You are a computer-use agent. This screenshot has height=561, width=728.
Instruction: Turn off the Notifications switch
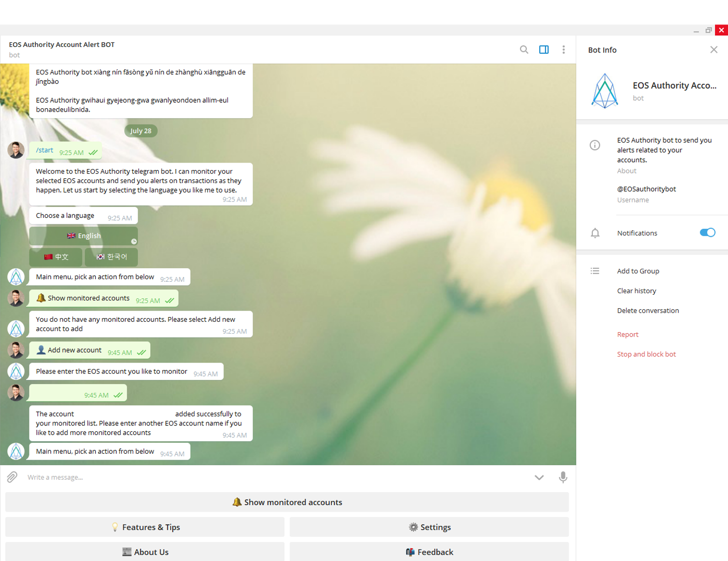coord(708,232)
